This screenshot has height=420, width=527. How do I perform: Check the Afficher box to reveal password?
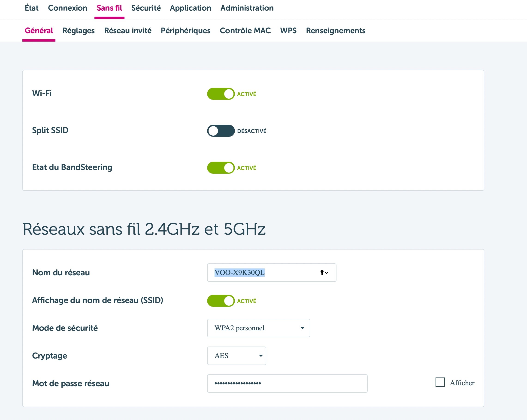(x=440, y=383)
